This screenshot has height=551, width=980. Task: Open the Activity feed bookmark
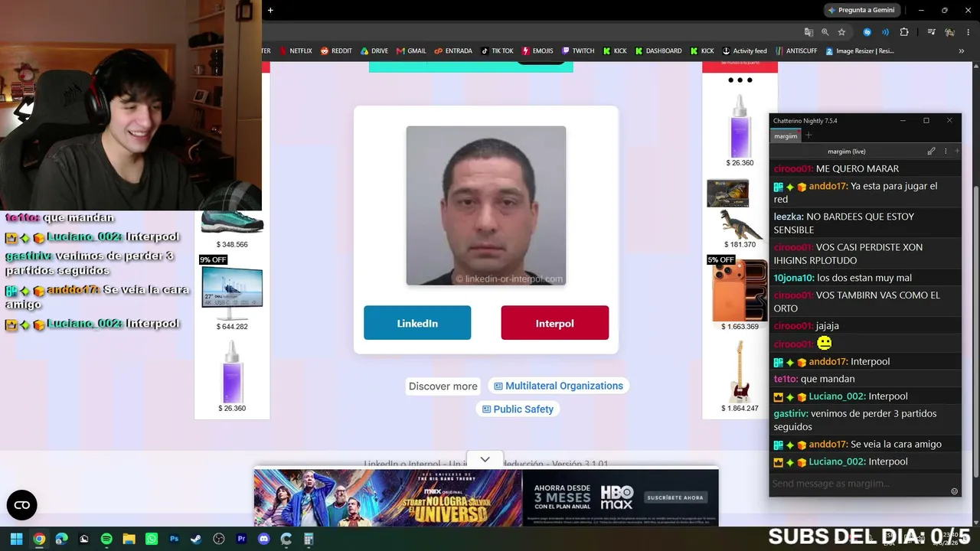tap(744, 51)
